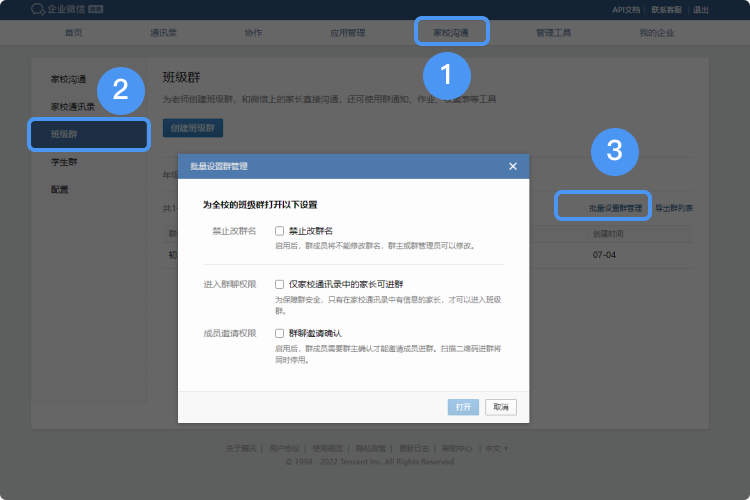This screenshot has height=500, width=750.
Task: Click the 成员邀请权限 label
Action: 230,333
